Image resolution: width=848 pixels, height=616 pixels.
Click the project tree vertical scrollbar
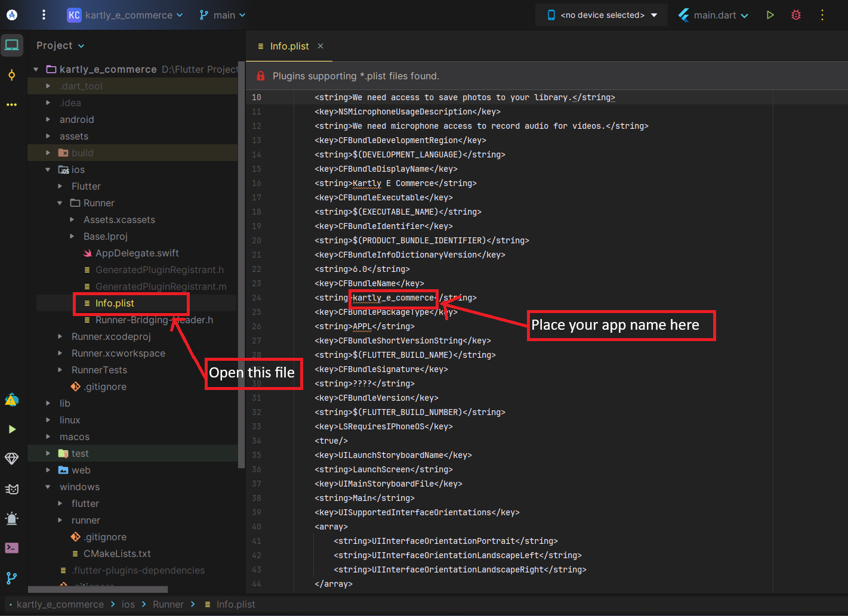[x=241, y=262]
